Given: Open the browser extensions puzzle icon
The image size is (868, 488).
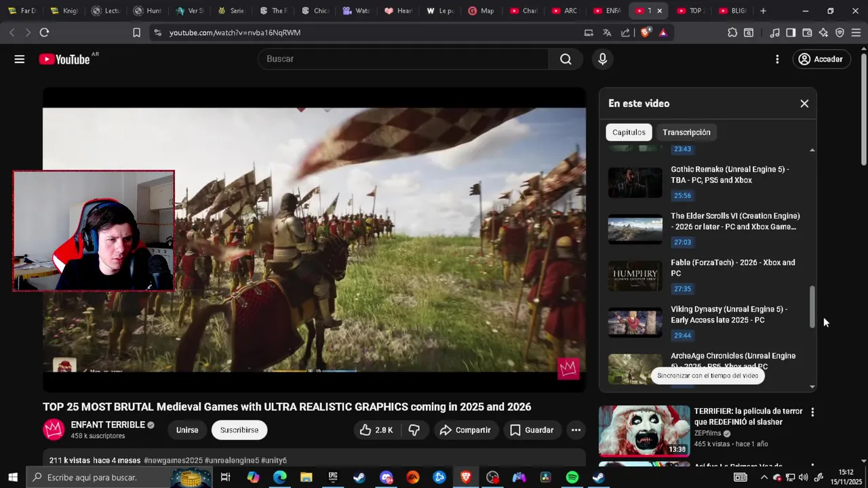Looking at the screenshot, I should tap(732, 33).
